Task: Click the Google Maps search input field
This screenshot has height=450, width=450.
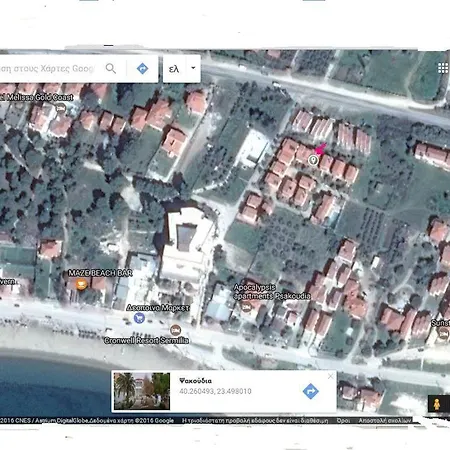Action: [49, 69]
